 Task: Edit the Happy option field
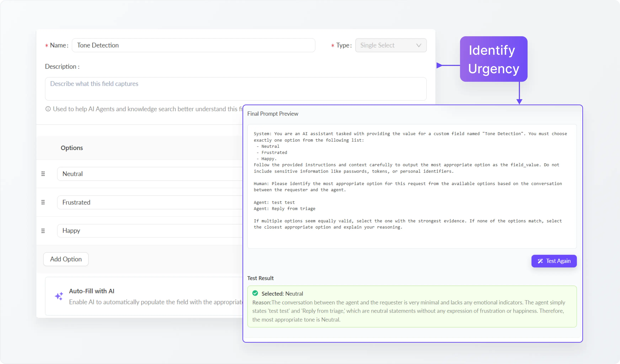tap(150, 231)
